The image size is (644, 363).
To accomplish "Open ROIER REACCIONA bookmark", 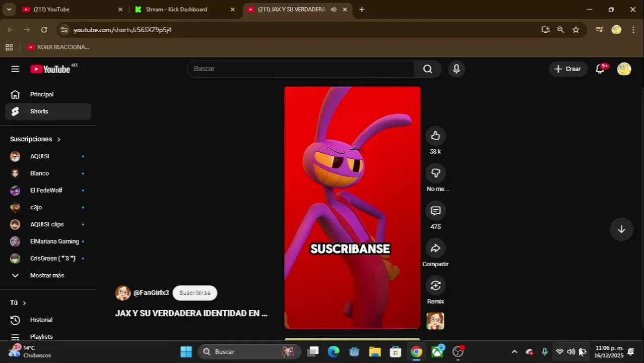I will coord(58,47).
